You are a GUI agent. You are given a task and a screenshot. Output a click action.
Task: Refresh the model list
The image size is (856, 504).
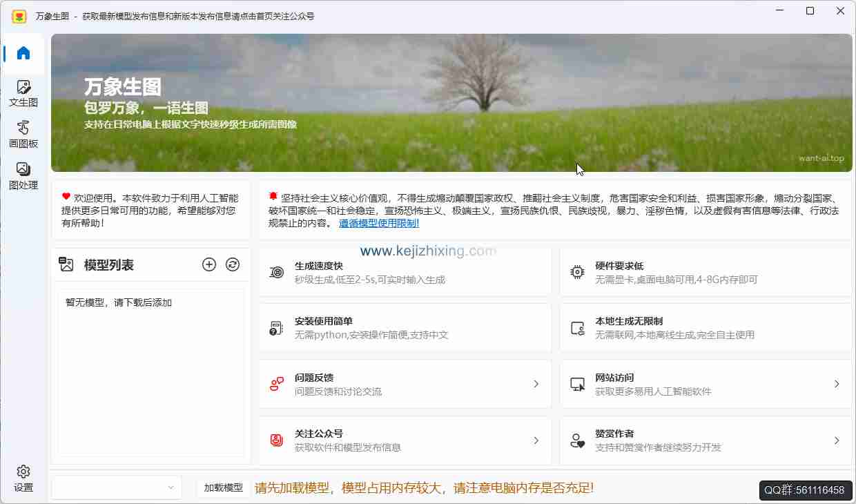(232, 264)
